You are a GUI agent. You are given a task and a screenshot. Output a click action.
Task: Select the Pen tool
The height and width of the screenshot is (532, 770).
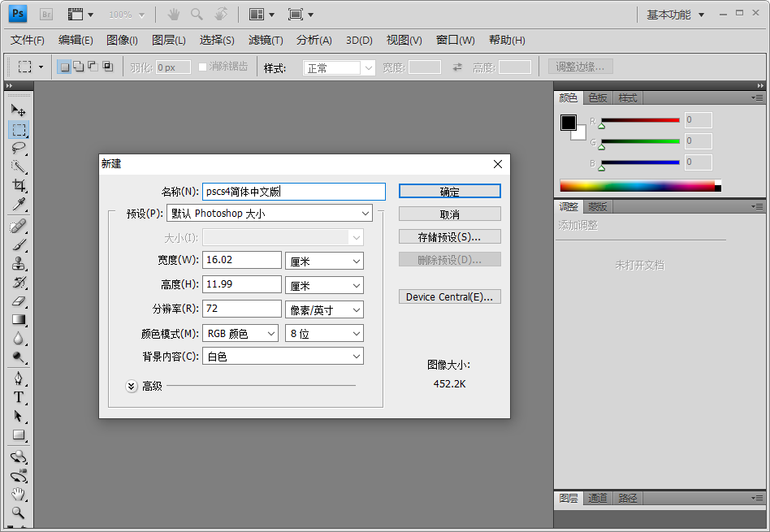(19, 378)
